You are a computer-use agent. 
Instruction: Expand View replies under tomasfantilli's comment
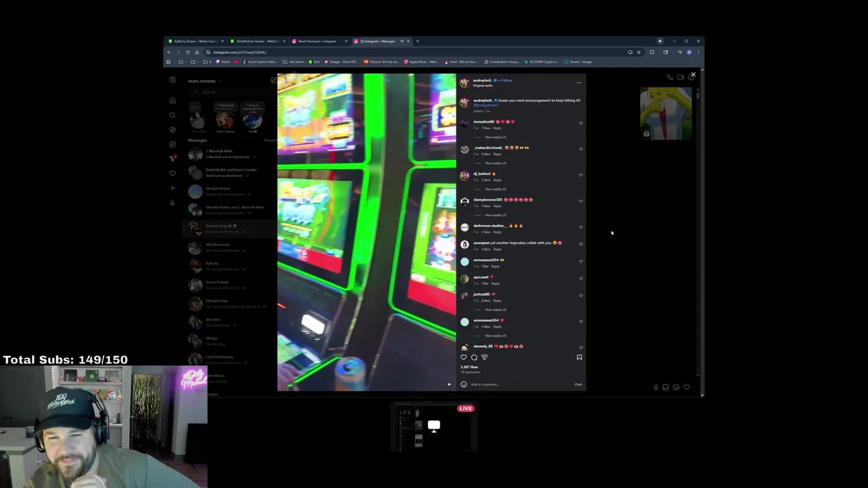pos(495,138)
